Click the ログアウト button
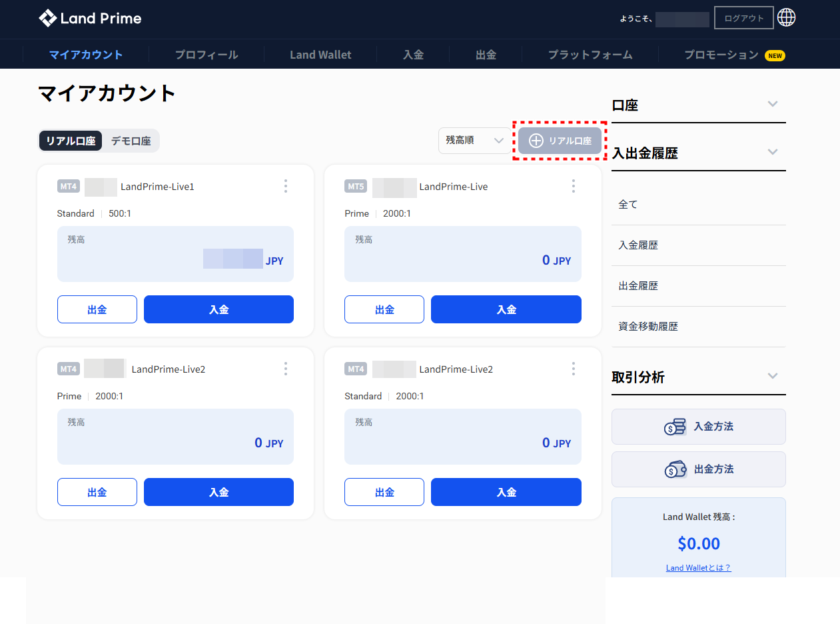The height and width of the screenshot is (624, 840). pos(744,18)
